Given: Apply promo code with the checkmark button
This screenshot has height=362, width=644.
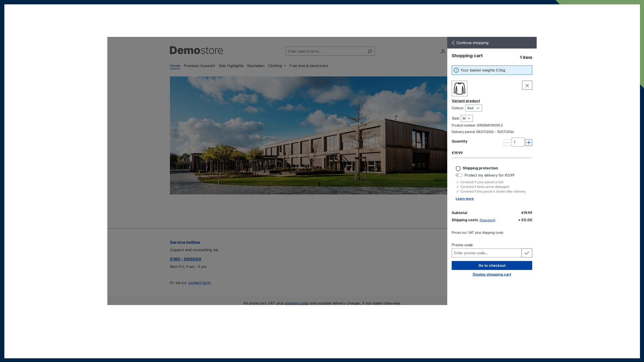Looking at the screenshot, I should (527, 253).
